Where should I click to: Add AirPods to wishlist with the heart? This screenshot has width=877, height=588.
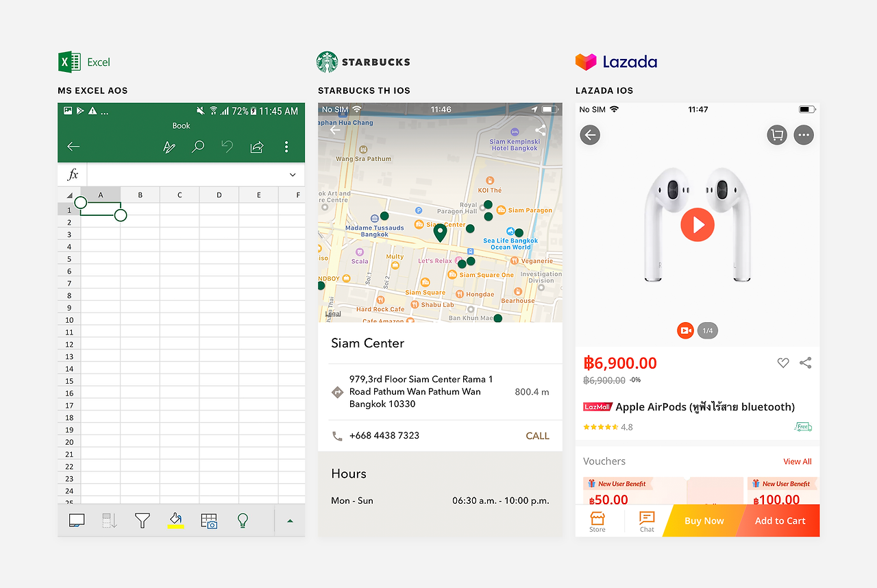coord(783,363)
